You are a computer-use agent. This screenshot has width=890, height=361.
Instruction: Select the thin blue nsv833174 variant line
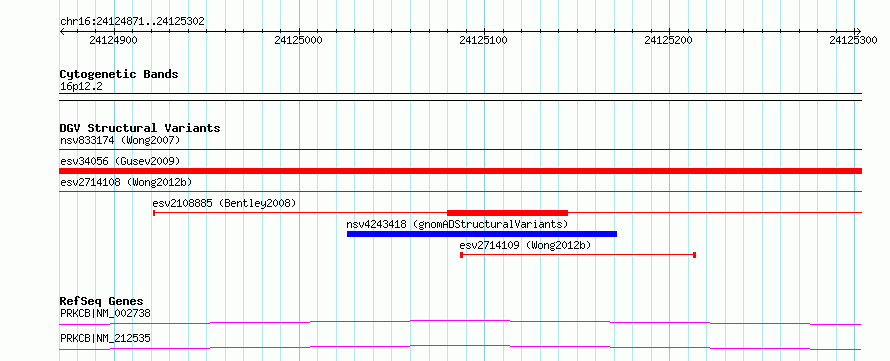click(461, 150)
